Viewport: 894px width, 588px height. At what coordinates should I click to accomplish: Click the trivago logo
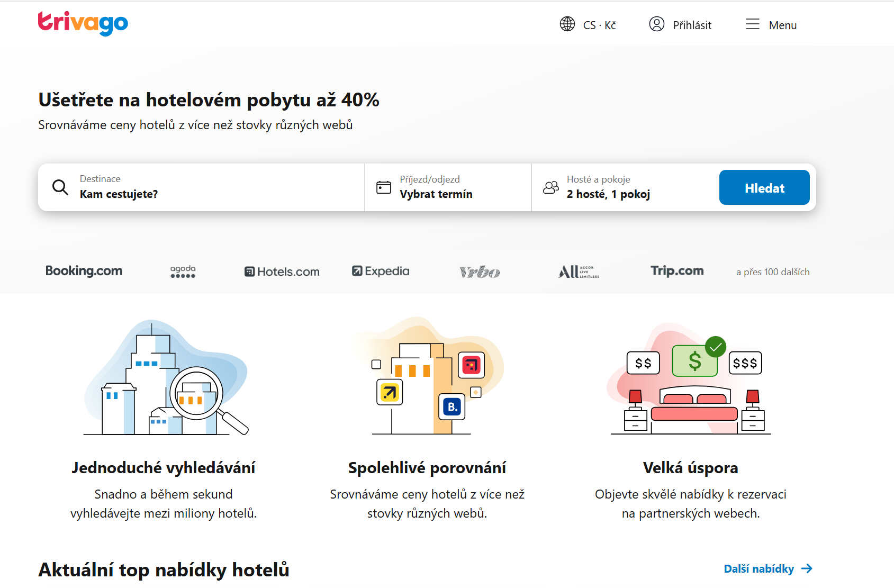(83, 23)
